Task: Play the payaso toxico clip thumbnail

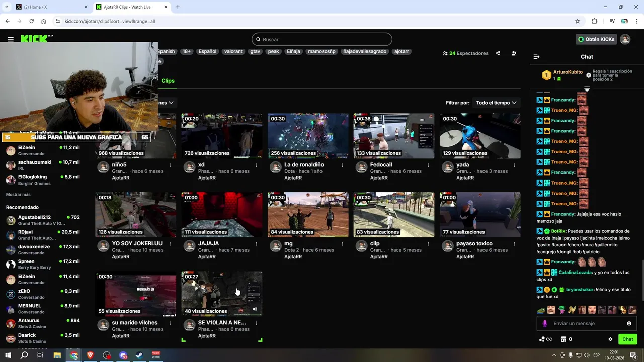Action: point(480,215)
